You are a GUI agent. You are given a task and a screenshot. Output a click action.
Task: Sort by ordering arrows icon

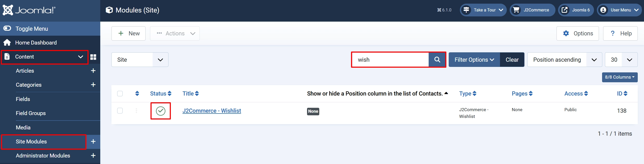coord(137,93)
